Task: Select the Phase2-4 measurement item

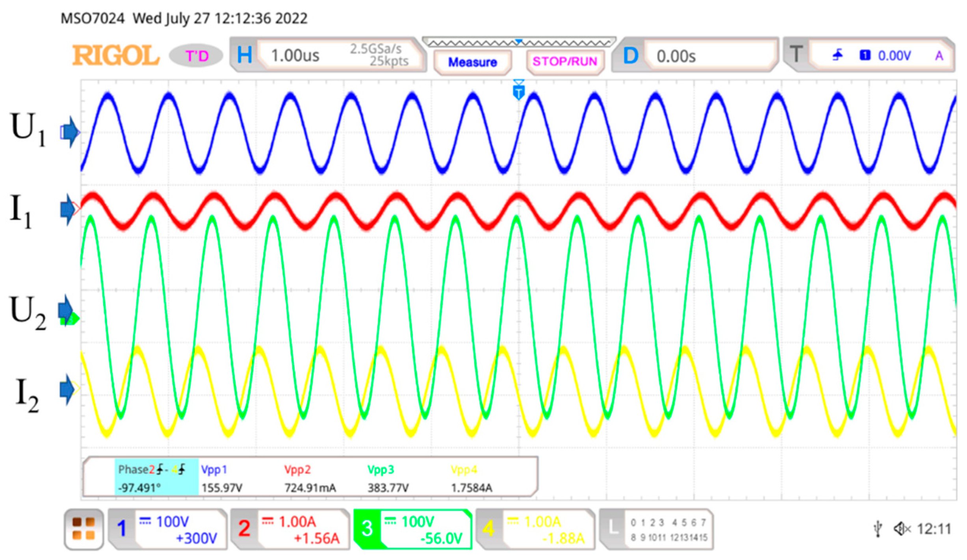Action: pyautogui.click(x=156, y=477)
